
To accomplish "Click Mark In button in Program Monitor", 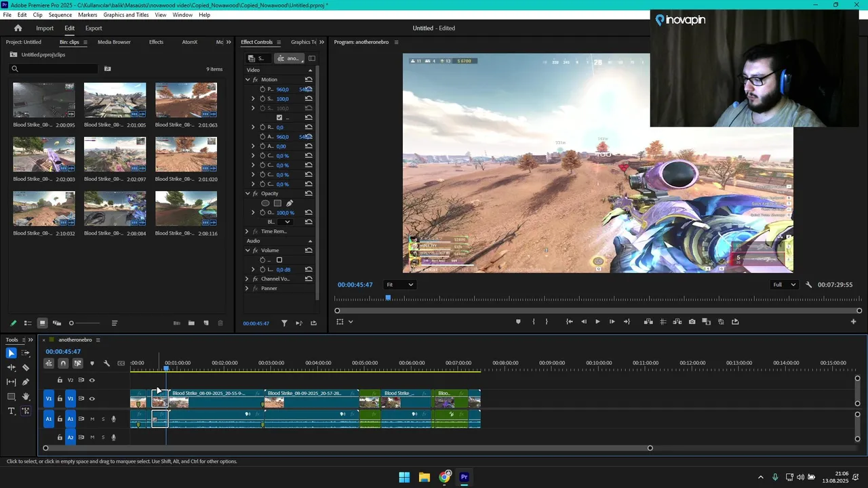I will [533, 322].
